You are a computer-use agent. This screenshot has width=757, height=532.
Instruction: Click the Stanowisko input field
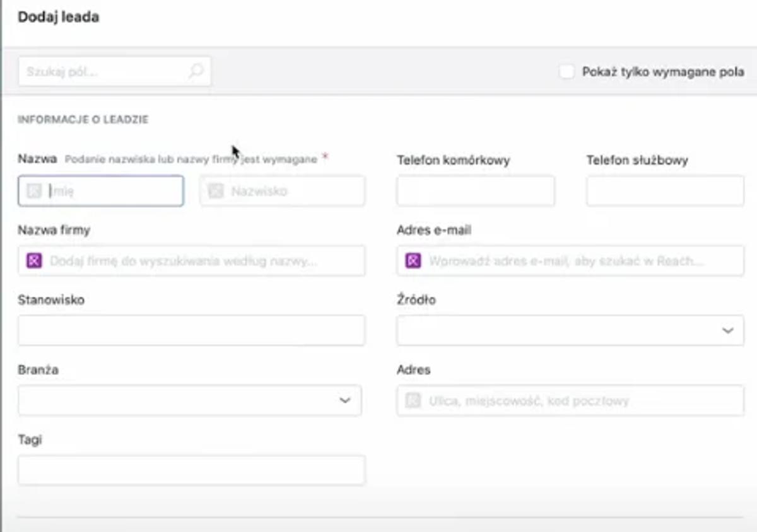pos(192,330)
